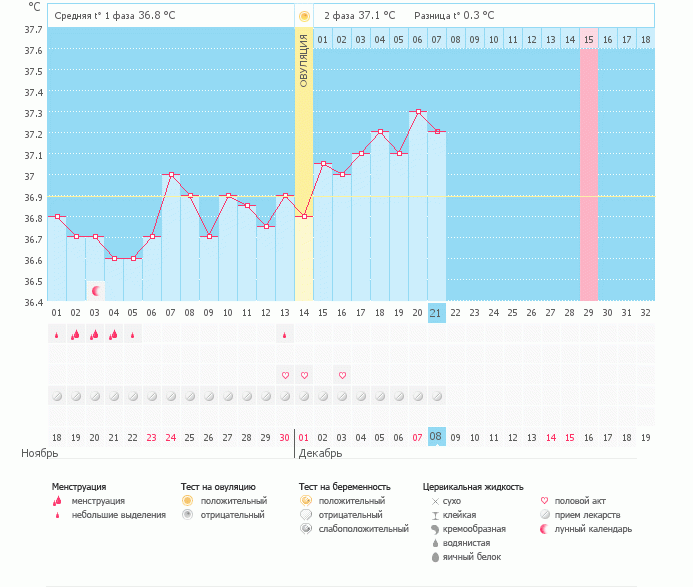This screenshot has height=587, width=693.
Task: Click the light discharge drop on day 13
Action: pyautogui.click(x=285, y=335)
